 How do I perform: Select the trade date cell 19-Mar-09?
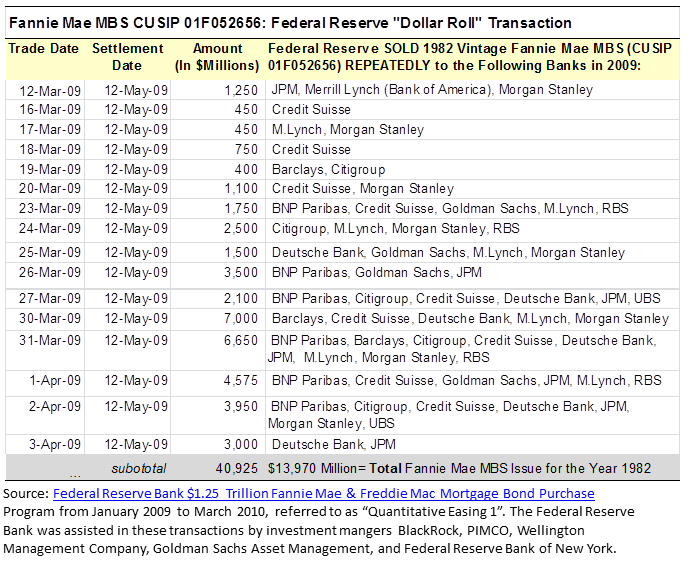(50, 169)
